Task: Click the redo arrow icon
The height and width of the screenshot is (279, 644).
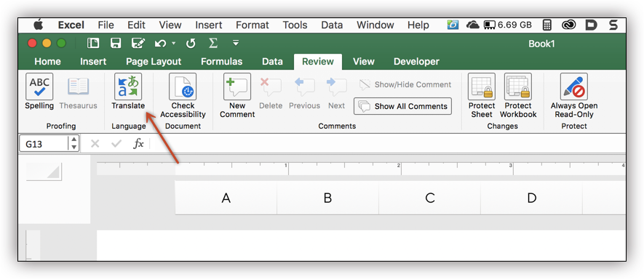Action: 191,43
